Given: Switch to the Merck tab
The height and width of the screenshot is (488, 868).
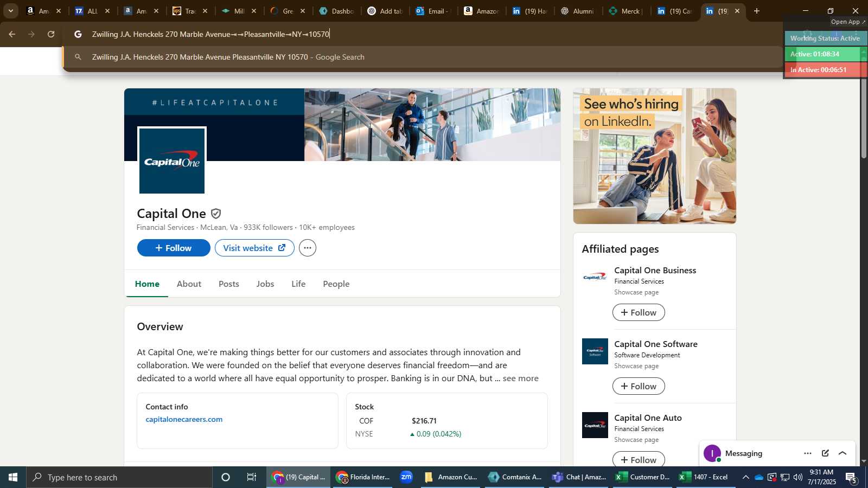Looking at the screenshot, I should tap(626, 11).
